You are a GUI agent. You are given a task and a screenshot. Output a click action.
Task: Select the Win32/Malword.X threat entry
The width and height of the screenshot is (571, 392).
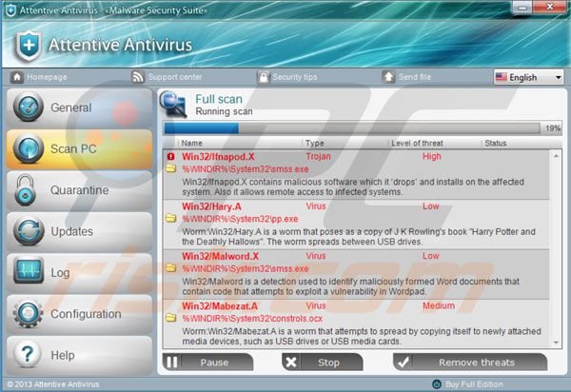point(356,274)
